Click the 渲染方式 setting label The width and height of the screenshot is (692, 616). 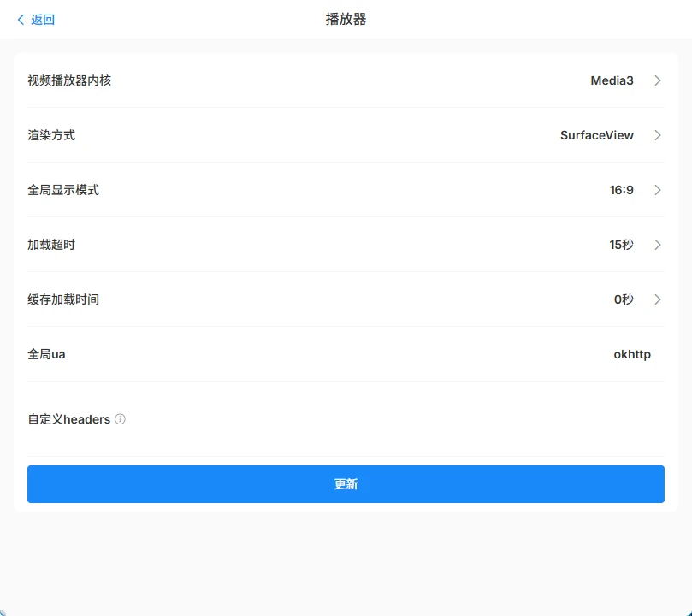pyautogui.click(x=51, y=135)
